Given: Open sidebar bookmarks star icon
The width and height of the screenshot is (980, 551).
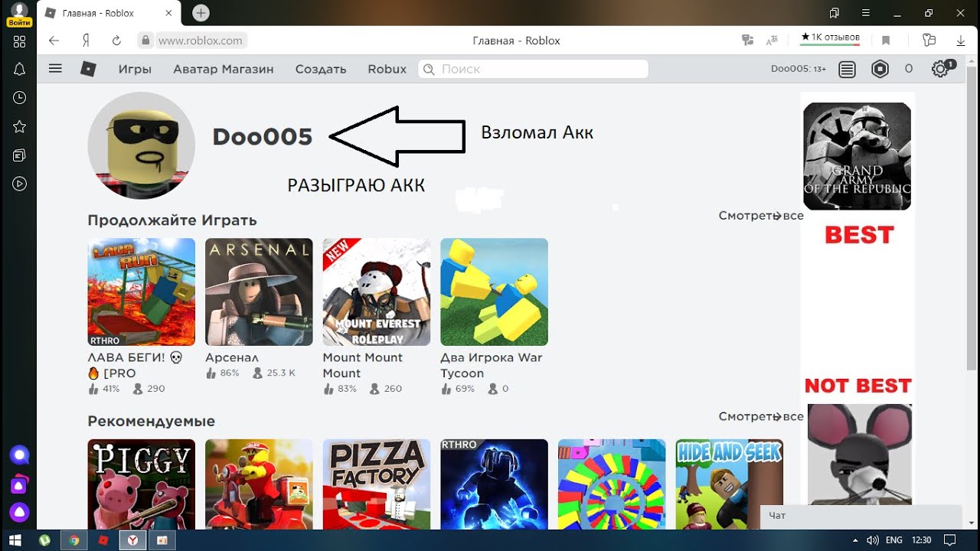Looking at the screenshot, I should [20, 126].
